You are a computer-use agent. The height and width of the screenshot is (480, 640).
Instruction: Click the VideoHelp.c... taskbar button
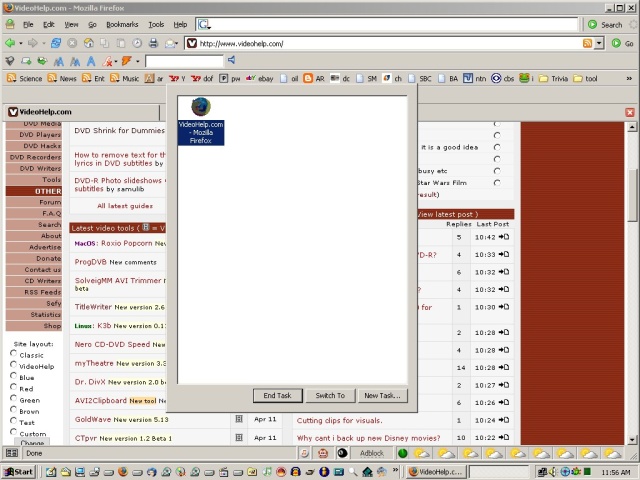point(437,472)
